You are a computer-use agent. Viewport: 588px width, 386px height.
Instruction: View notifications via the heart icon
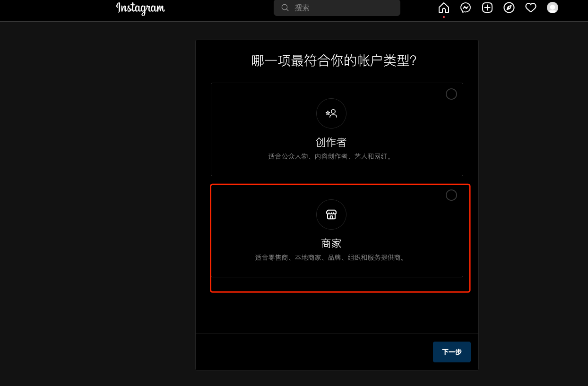(x=531, y=8)
